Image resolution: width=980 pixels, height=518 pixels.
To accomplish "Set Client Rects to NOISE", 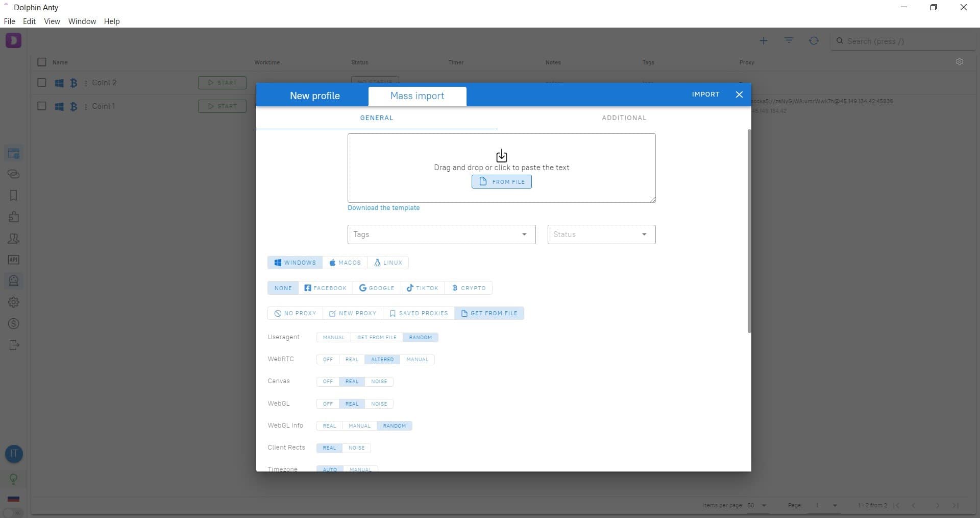I will [356, 448].
